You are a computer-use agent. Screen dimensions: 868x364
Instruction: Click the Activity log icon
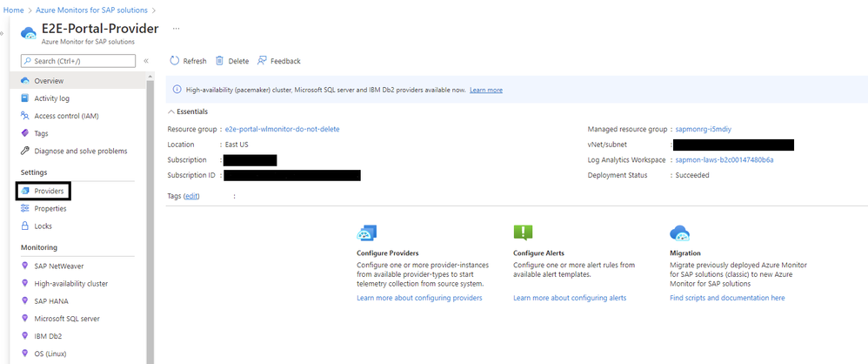tap(24, 98)
